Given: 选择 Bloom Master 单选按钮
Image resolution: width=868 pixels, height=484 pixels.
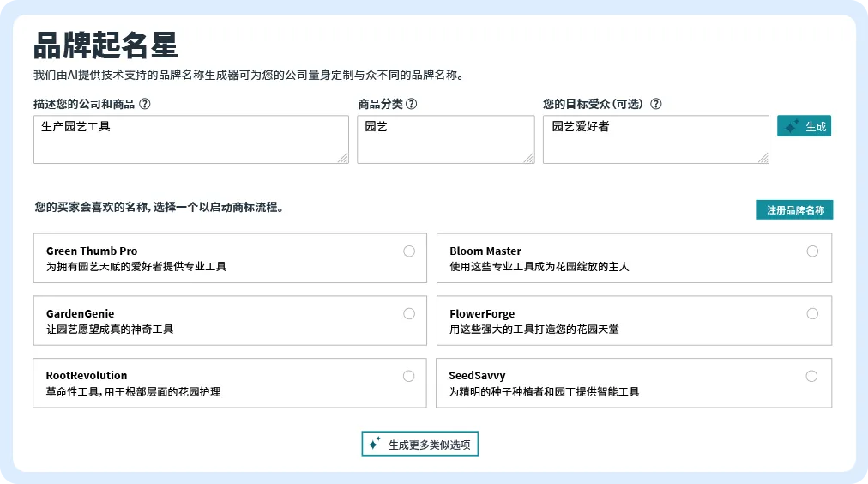Looking at the screenshot, I should point(812,251).
